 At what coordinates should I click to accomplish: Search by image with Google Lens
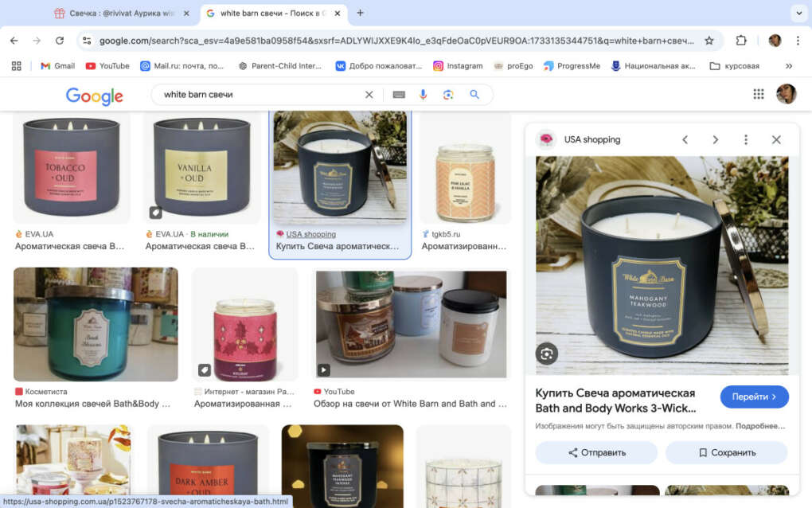coord(448,95)
